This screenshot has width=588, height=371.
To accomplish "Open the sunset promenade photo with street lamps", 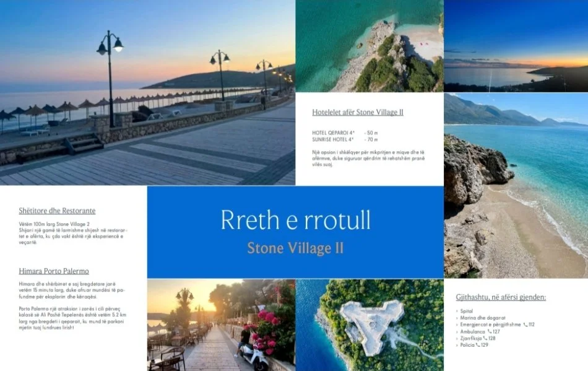I will [147, 92].
